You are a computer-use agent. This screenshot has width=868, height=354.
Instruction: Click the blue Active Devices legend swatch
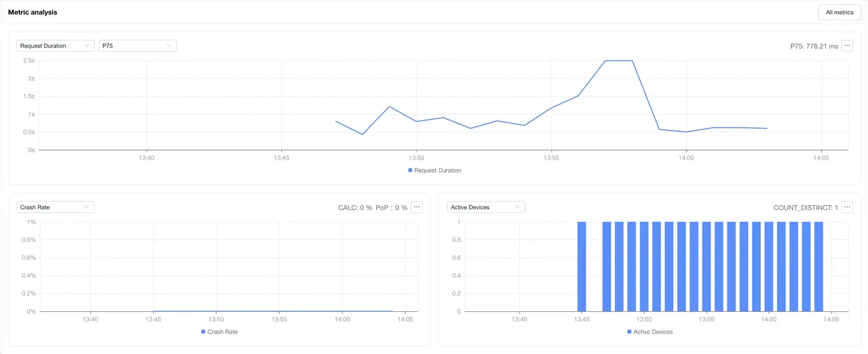click(x=630, y=332)
